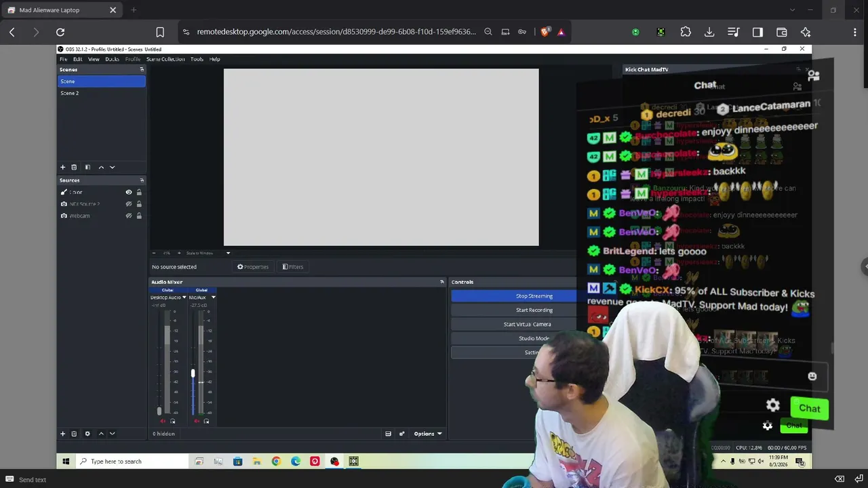The image size is (868, 488).
Task: Open the media playlist icon in browser toolbar
Action: tap(733, 32)
